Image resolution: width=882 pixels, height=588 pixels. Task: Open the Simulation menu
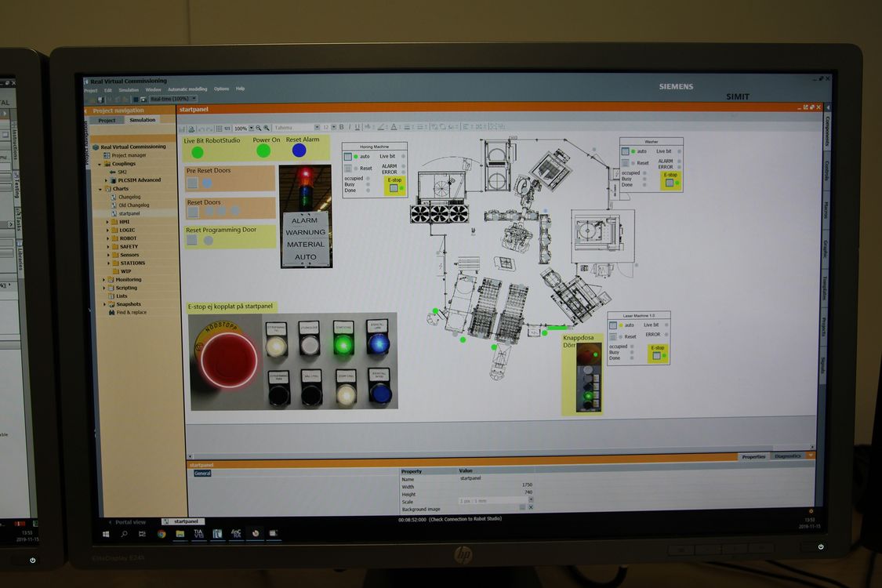click(x=129, y=90)
